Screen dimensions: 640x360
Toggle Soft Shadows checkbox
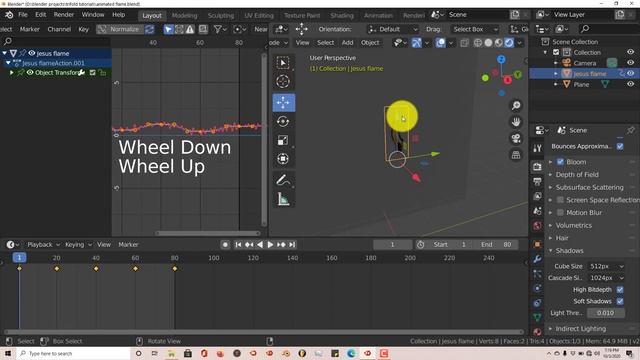pos(620,301)
